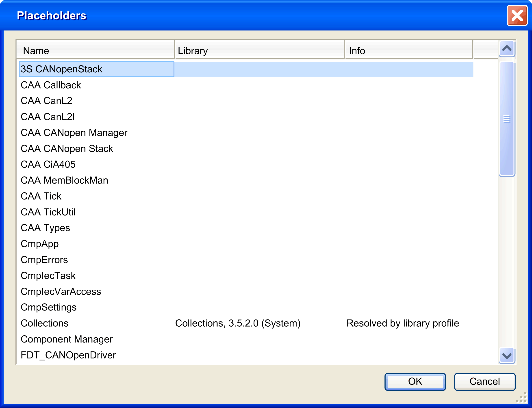Select the CAA CanL2 row
532x408 pixels.
[x=246, y=101]
